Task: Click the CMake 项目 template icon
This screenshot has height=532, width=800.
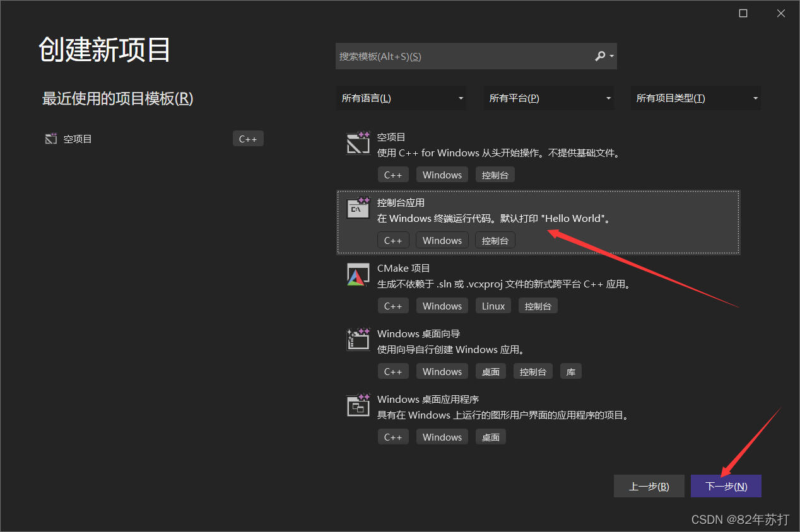Action: (358, 274)
